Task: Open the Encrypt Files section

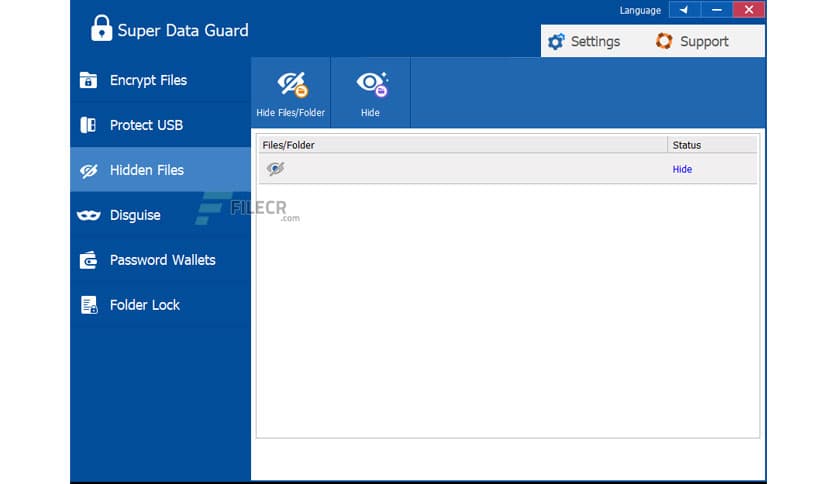Action: click(x=160, y=80)
